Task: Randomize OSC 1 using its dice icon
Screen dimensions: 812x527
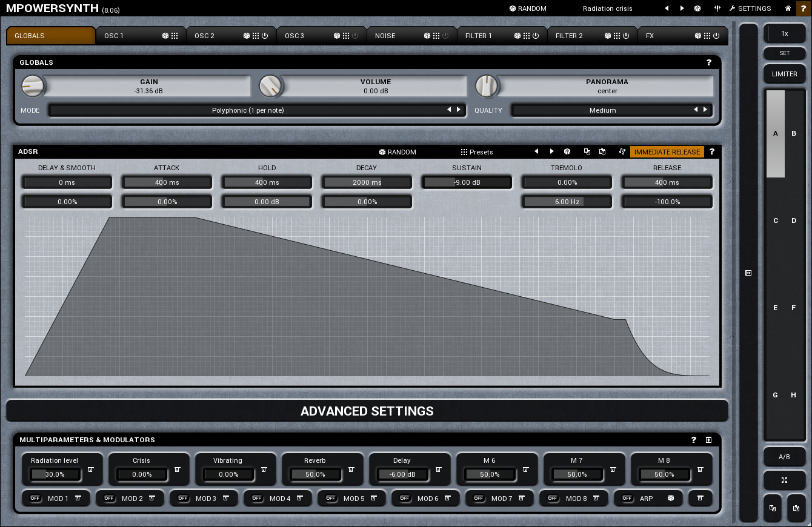Action: click(x=165, y=36)
